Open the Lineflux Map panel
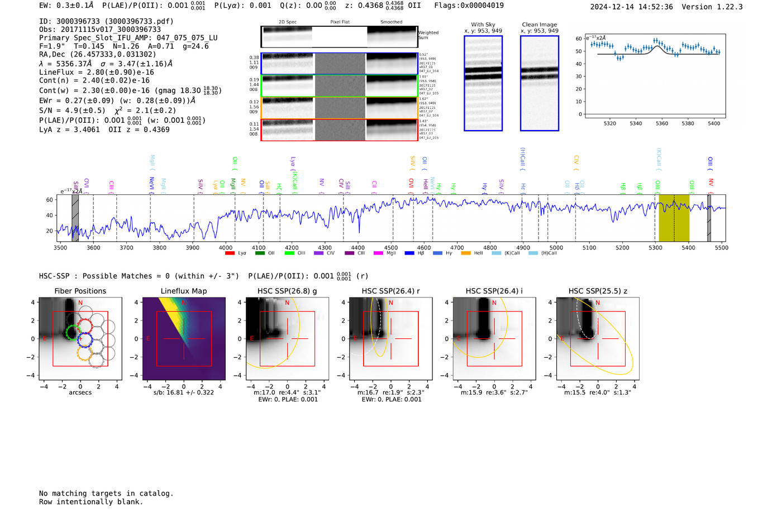Screen dimensions: 782x532 tap(184, 339)
